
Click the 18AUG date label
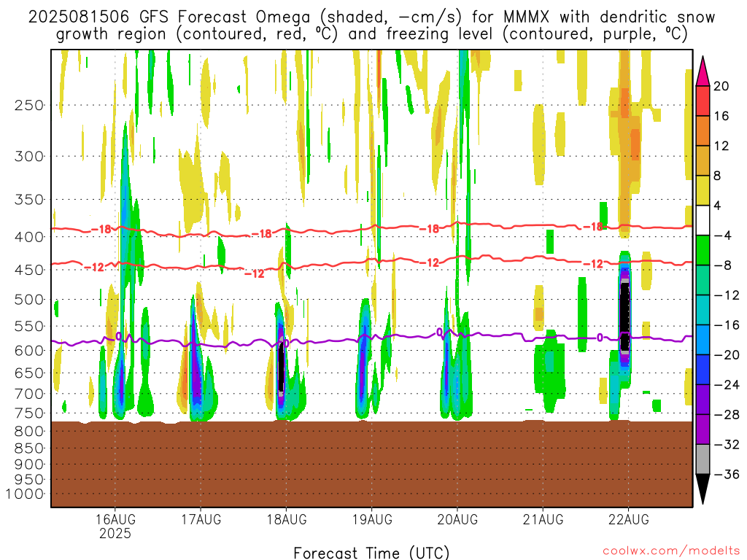point(286,519)
